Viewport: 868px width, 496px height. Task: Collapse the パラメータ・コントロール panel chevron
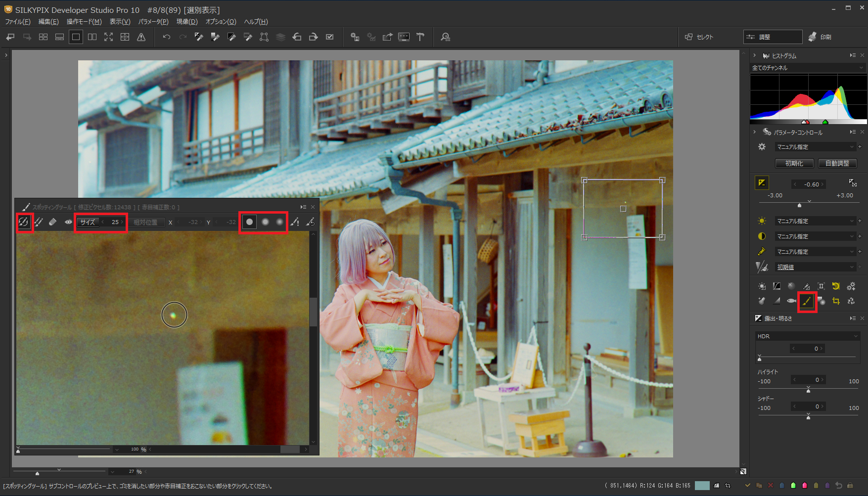tap(755, 132)
